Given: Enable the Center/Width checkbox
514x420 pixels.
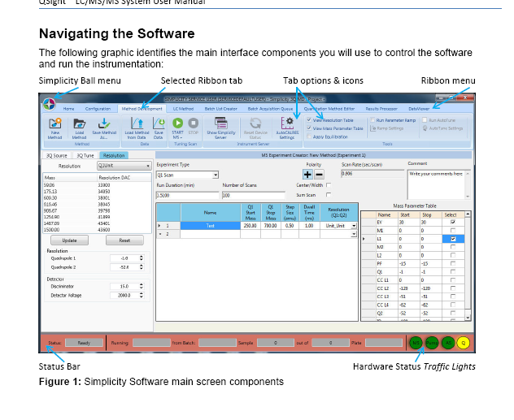Looking at the screenshot, I should click(329, 185).
